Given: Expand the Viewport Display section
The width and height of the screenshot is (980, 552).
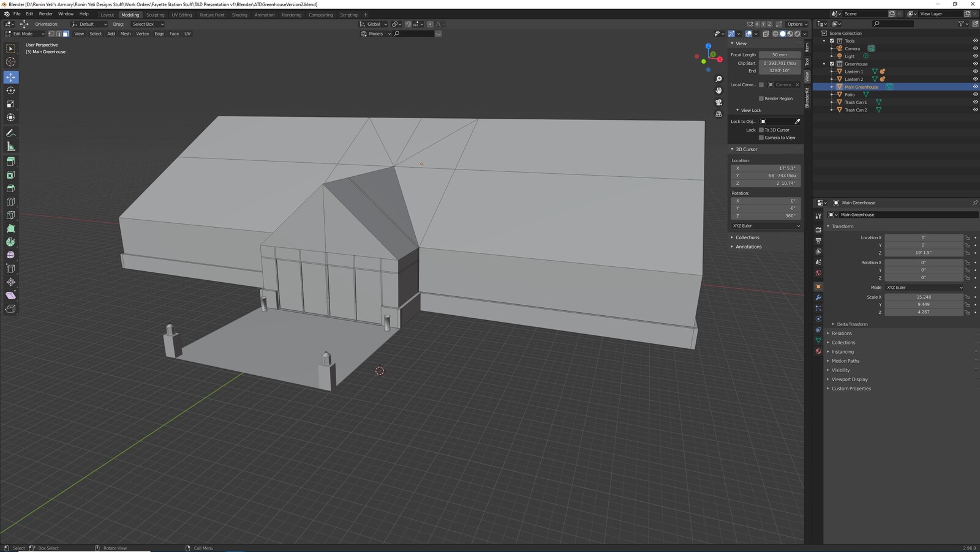Looking at the screenshot, I should [x=850, y=379].
